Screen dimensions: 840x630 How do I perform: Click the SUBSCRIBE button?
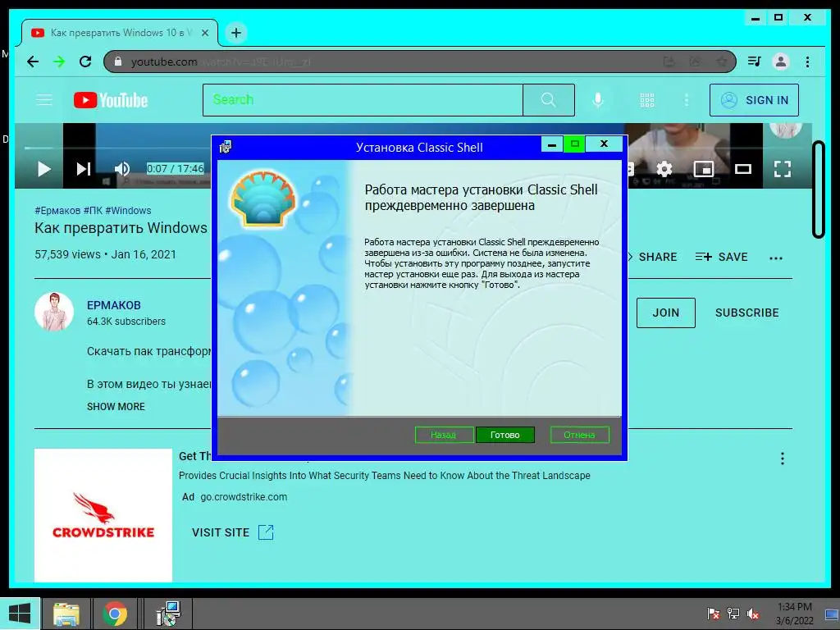[x=746, y=313]
